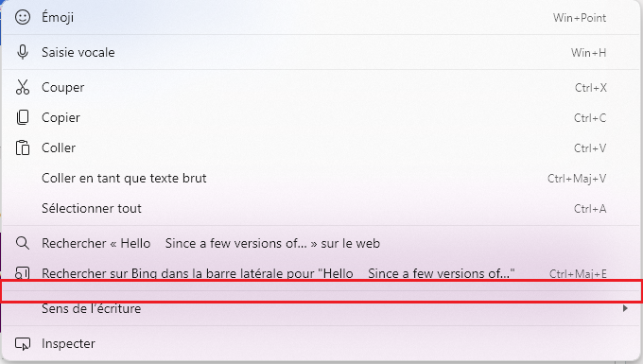Screen dimensions: 643x364
Task: Click the Ctrl+A shortcut label
Action: pos(590,209)
